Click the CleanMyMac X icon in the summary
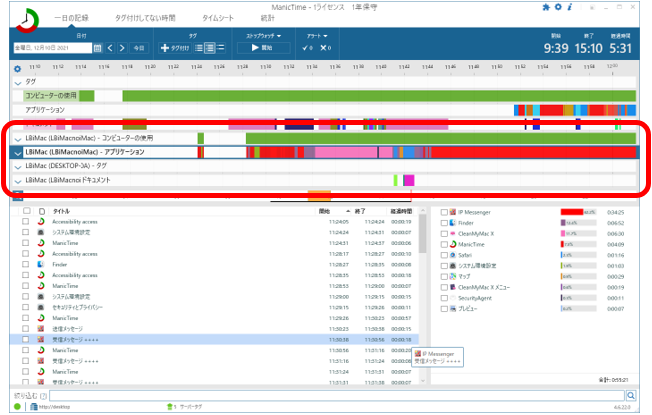652x415 pixels. (x=453, y=233)
